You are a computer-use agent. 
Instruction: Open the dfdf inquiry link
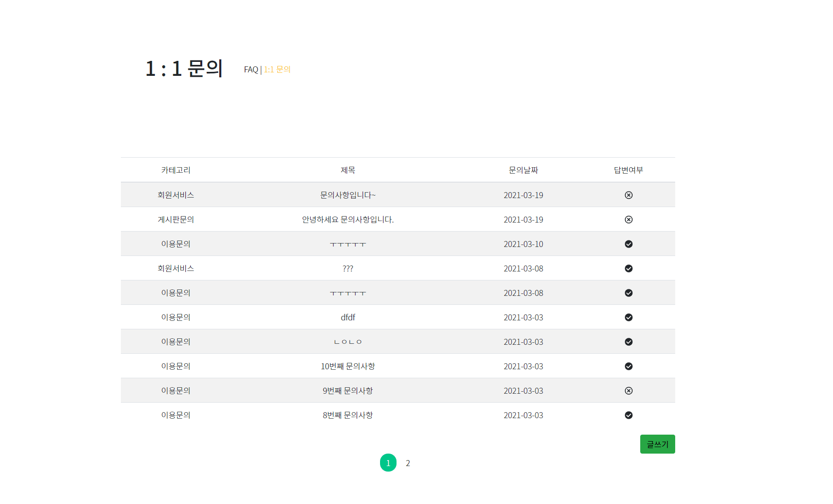[x=348, y=317]
